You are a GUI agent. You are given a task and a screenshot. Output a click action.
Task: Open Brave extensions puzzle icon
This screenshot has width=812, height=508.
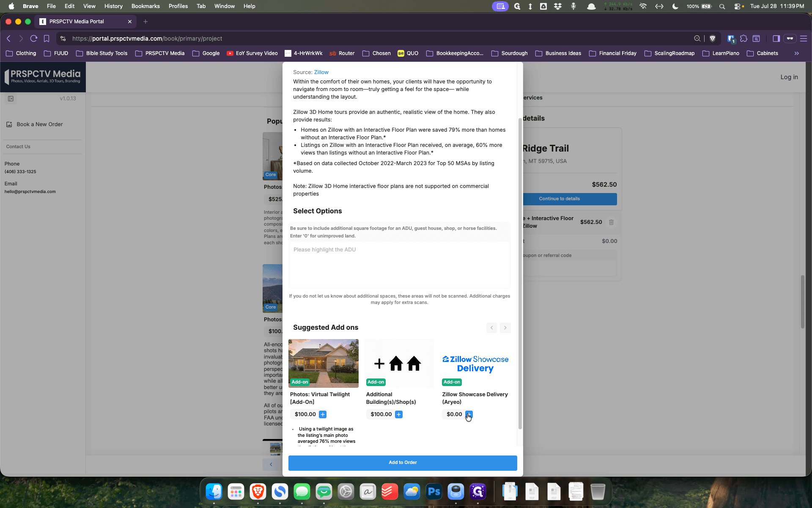(x=743, y=39)
